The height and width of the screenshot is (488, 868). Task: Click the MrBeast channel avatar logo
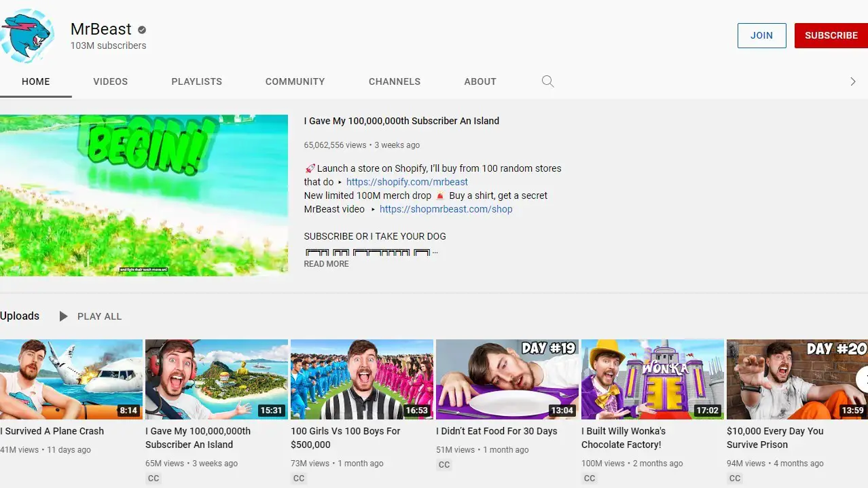pyautogui.click(x=27, y=35)
